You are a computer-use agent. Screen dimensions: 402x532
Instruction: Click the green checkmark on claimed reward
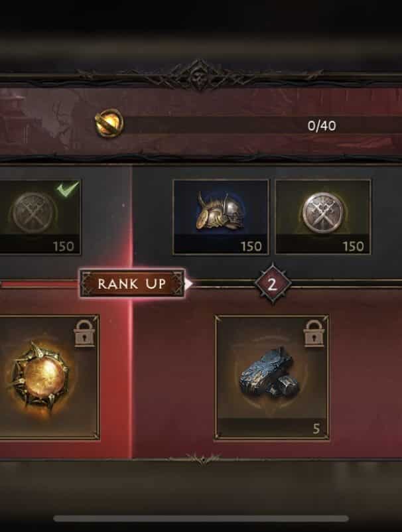click(x=68, y=188)
